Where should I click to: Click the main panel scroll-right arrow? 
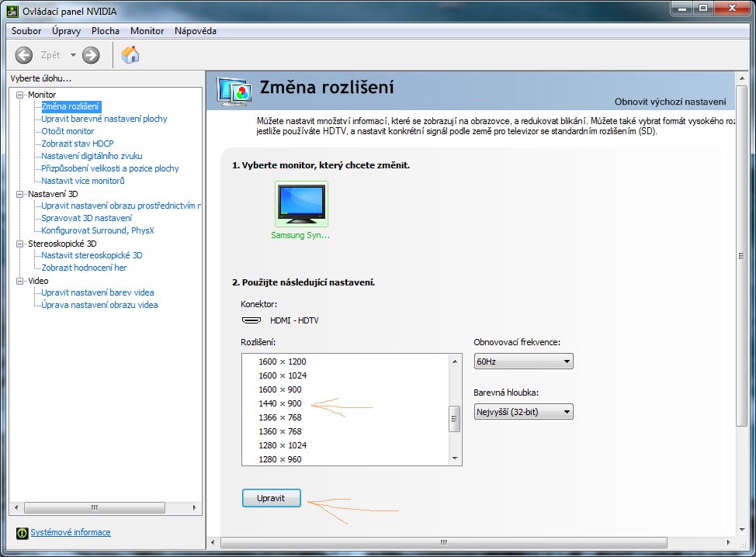tap(729, 542)
